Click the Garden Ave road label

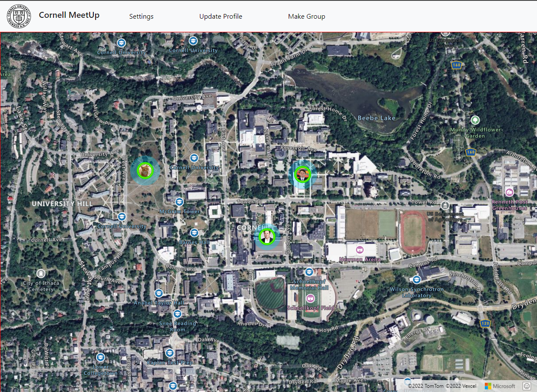[x=288, y=240]
